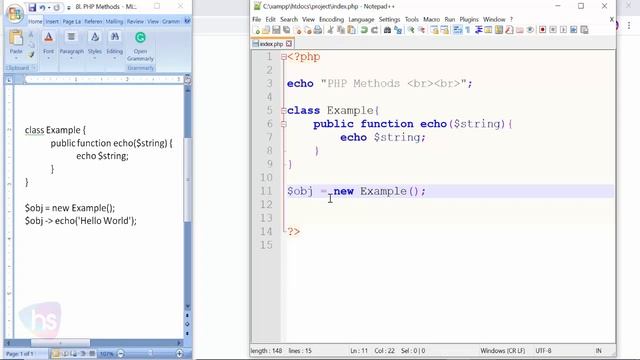Open the Language menu in Notepad++
640x360 pixels.
361,19
